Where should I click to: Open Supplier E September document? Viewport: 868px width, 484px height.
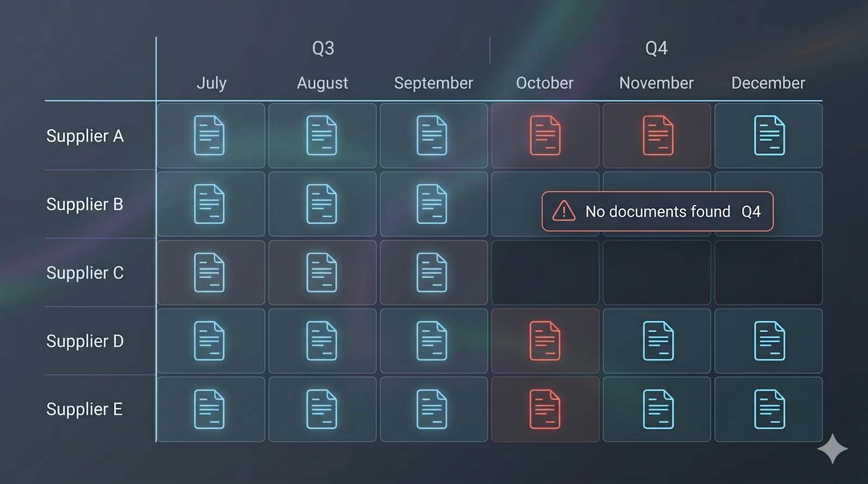432,409
